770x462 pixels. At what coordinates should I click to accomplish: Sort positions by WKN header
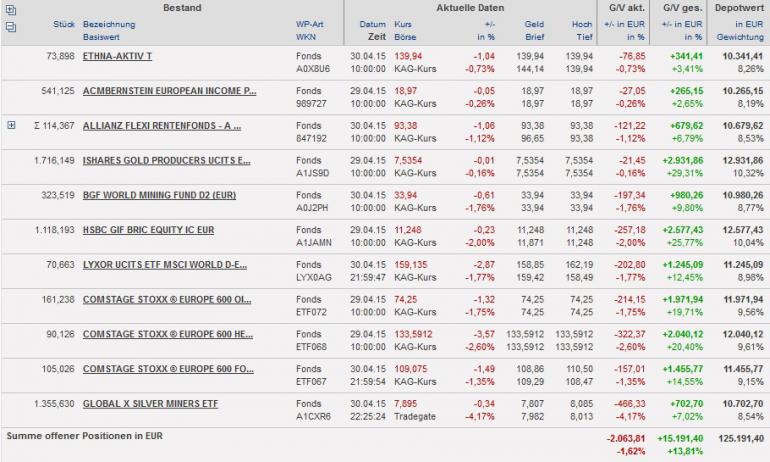(x=306, y=36)
